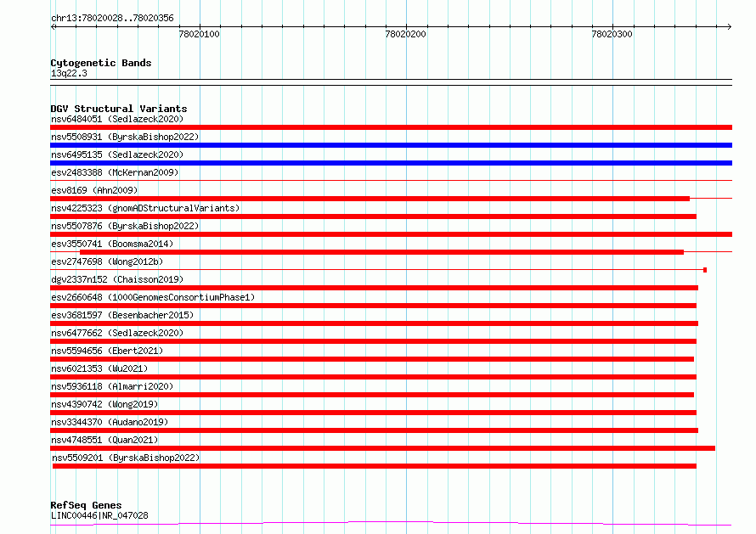Screen dimensions: 756x534
Task: Open the dgv2337n152 (Chaisson2019) label
Action: coord(117,279)
